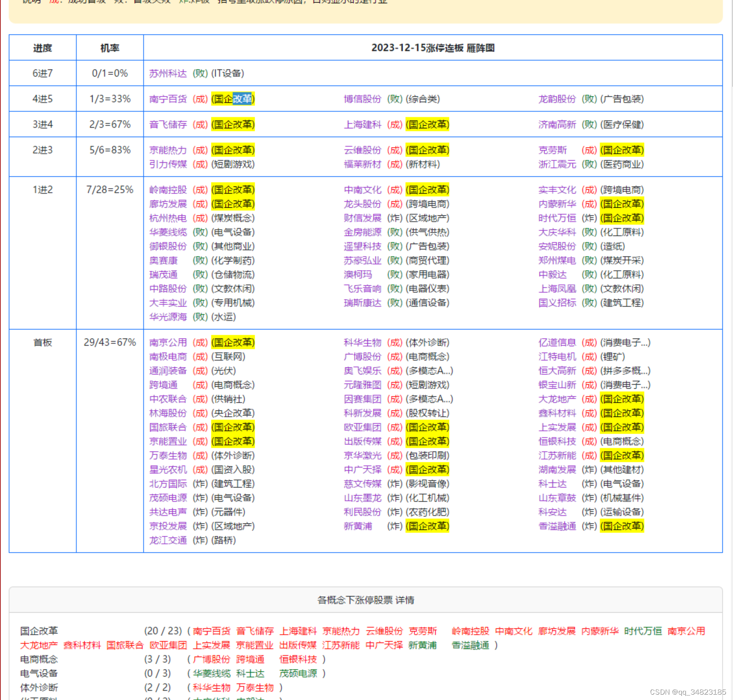Open the 遥望科技 stock link
733x700 pixels.
coord(362,246)
